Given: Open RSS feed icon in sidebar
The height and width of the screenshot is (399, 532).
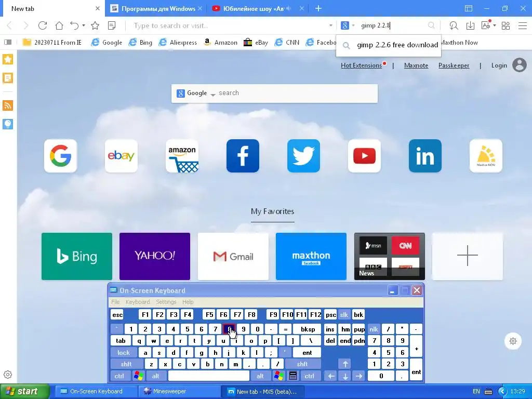Looking at the screenshot, I should tap(8, 105).
